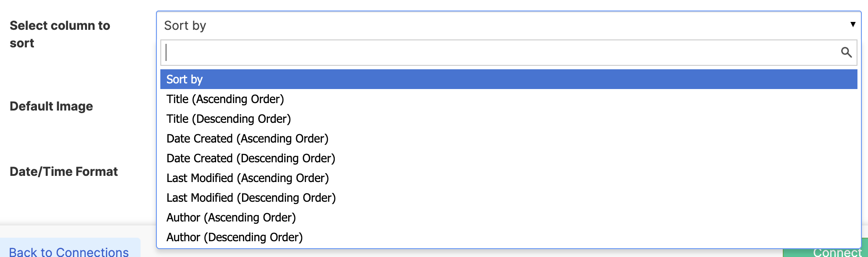Select Last Modified (Descending Order)
868x257 pixels.
[x=251, y=197]
